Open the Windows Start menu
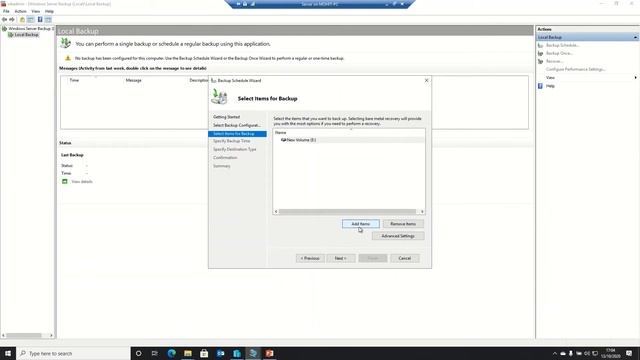The height and width of the screenshot is (360, 640). (x=8, y=353)
